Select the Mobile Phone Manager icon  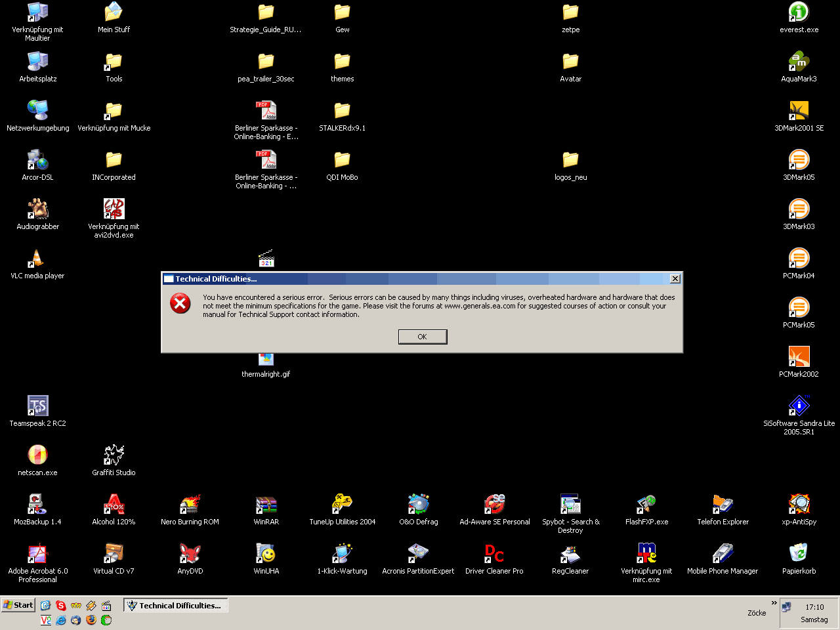pyautogui.click(x=723, y=559)
